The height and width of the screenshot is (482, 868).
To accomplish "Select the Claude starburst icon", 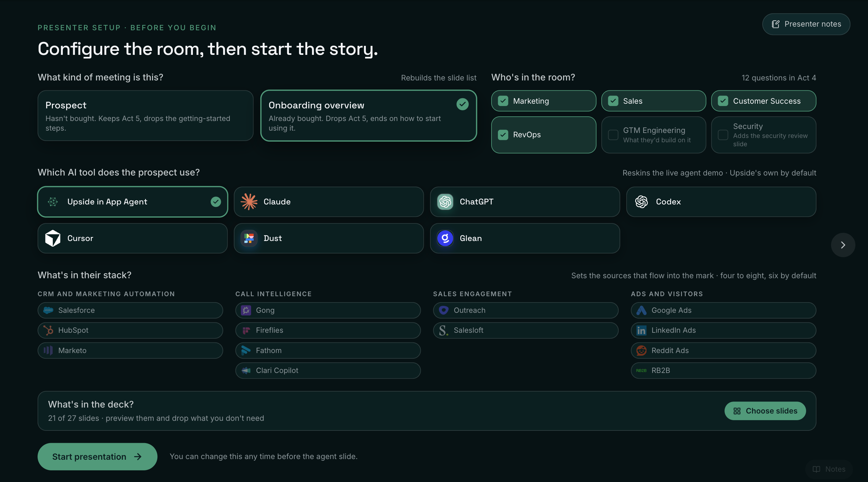I will tap(249, 202).
